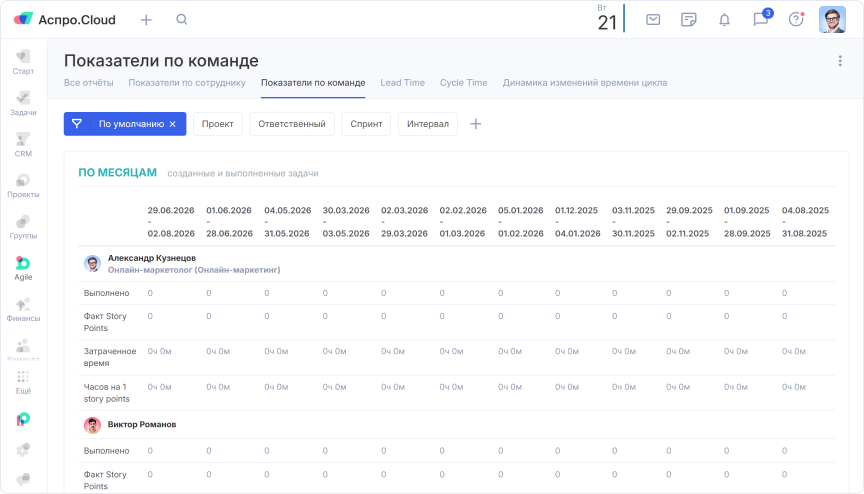
Task: Switch to Показатели по сотруднику tab
Action: click(x=187, y=83)
